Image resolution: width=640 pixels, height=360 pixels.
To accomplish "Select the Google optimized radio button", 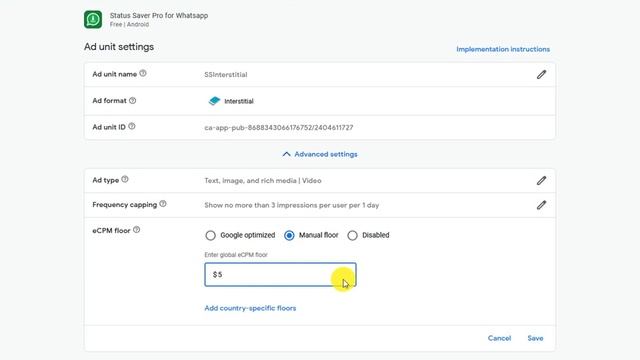I will [211, 236].
